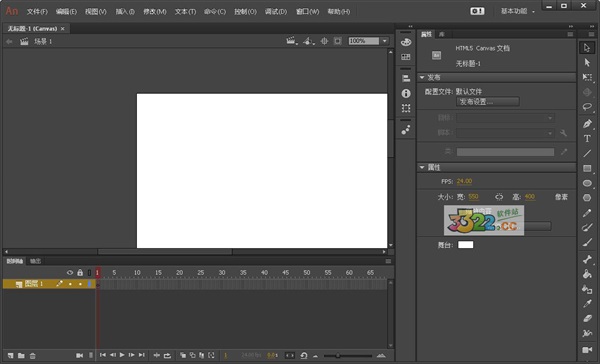Select the Pen tool

pos(587,124)
